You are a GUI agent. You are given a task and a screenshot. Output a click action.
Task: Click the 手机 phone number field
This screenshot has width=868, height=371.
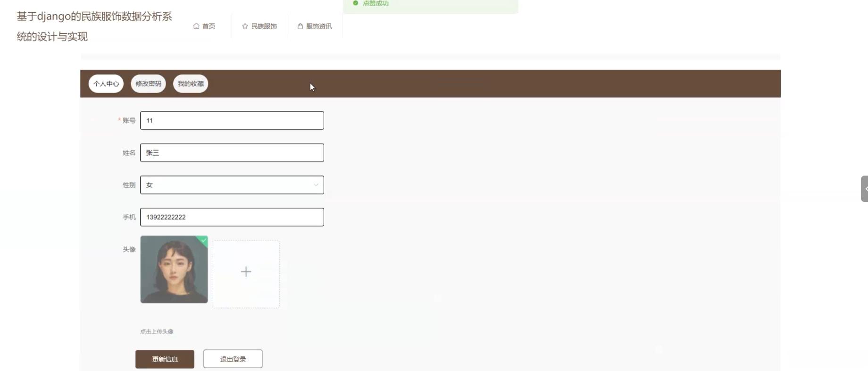[x=232, y=217]
